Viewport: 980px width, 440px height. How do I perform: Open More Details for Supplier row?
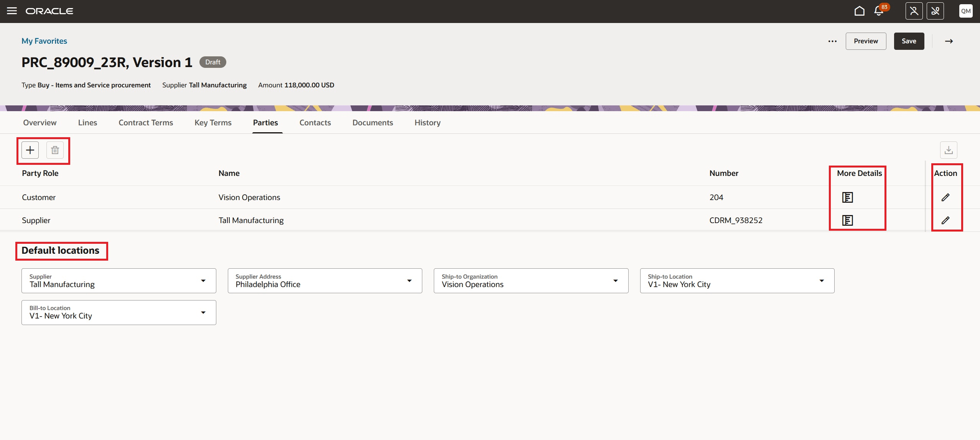pos(847,220)
